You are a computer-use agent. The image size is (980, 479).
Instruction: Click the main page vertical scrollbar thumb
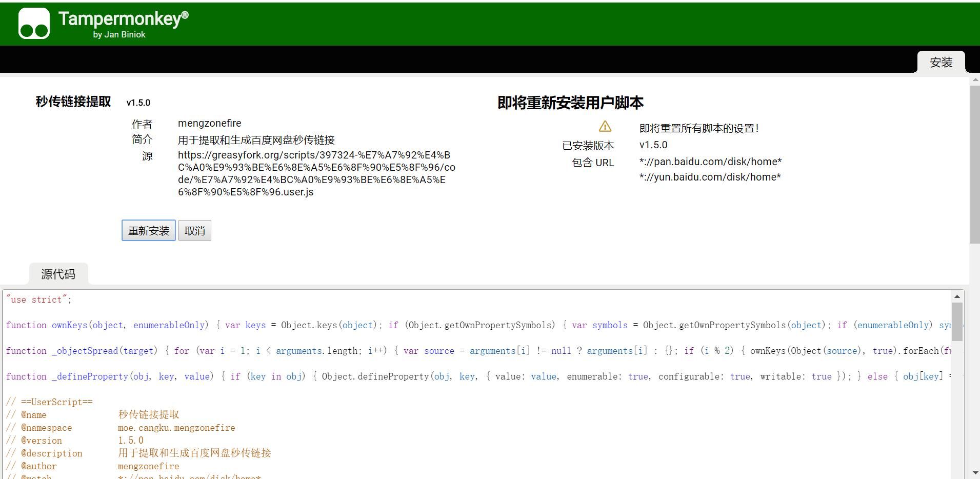coord(975,164)
